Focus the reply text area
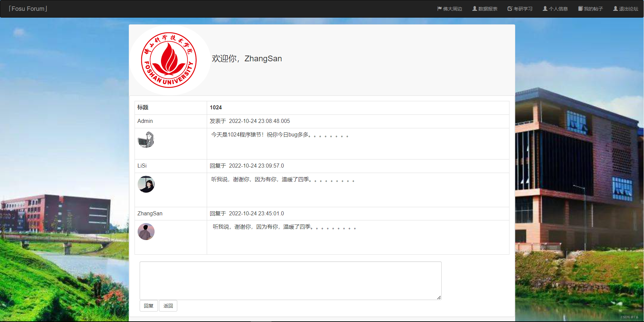Viewport: 644px width, 322px height. pyautogui.click(x=290, y=280)
